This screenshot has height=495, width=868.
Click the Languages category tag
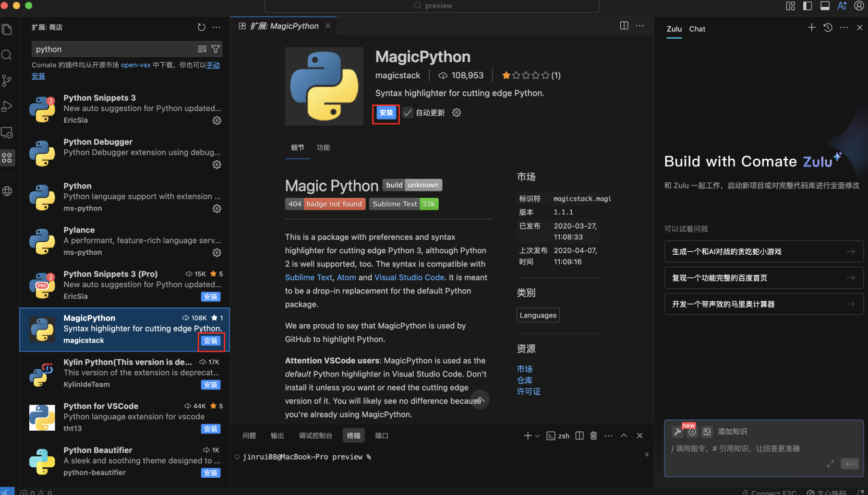pyautogui.click(x=538, y=315)
